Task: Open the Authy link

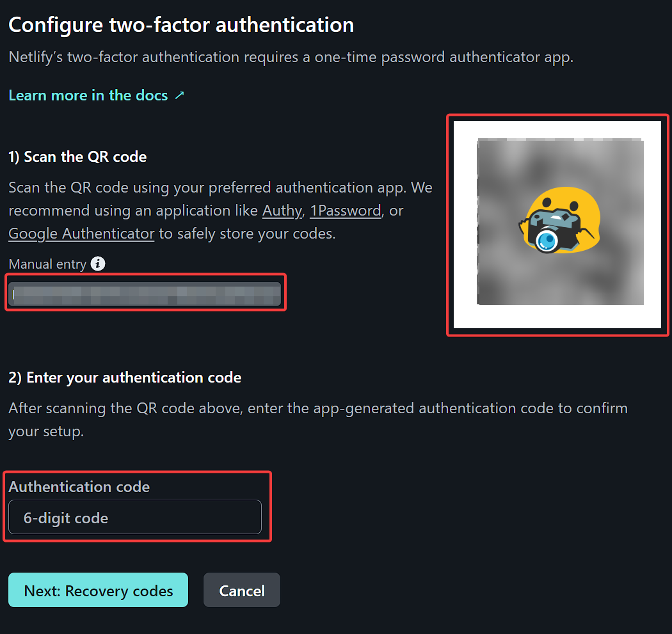Action: click(282, 210)
